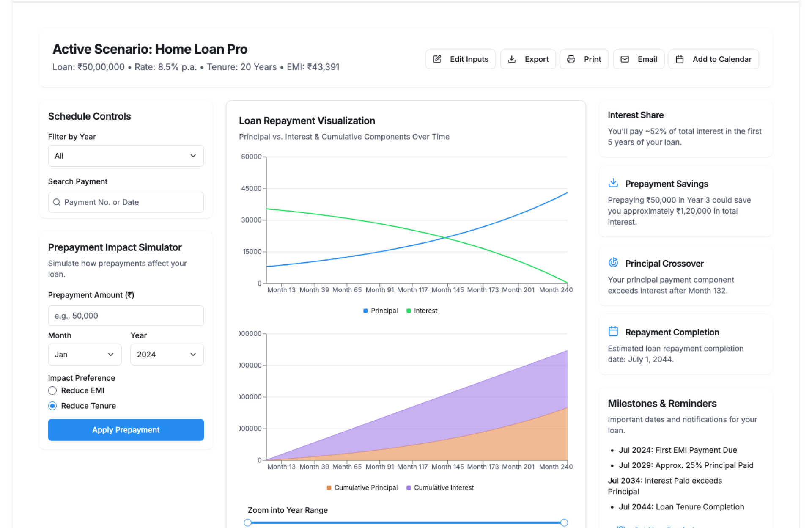Click the Principal Crossover target icon
Image resolution: width=812 pixels, height=528 pixels.
click(x=613, y=263)
